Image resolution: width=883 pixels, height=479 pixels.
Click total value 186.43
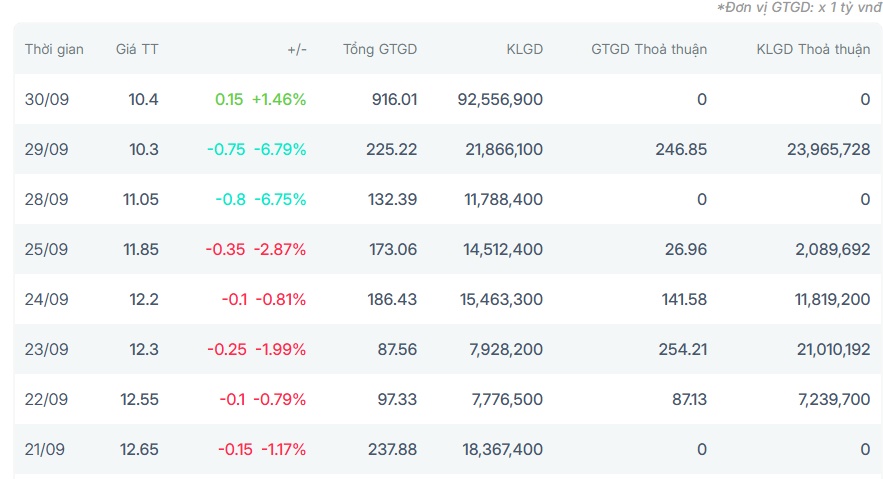click(x=393, y=300)
